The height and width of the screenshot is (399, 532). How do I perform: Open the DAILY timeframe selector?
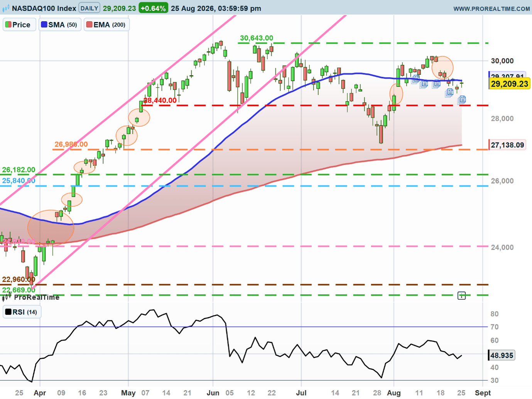[x=89, y=8]
